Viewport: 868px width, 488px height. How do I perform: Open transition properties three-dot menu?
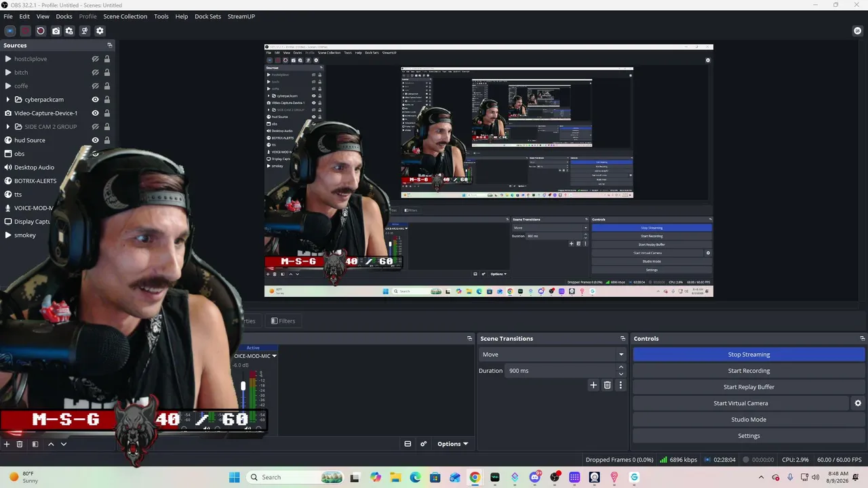click(x=620, y=385)
